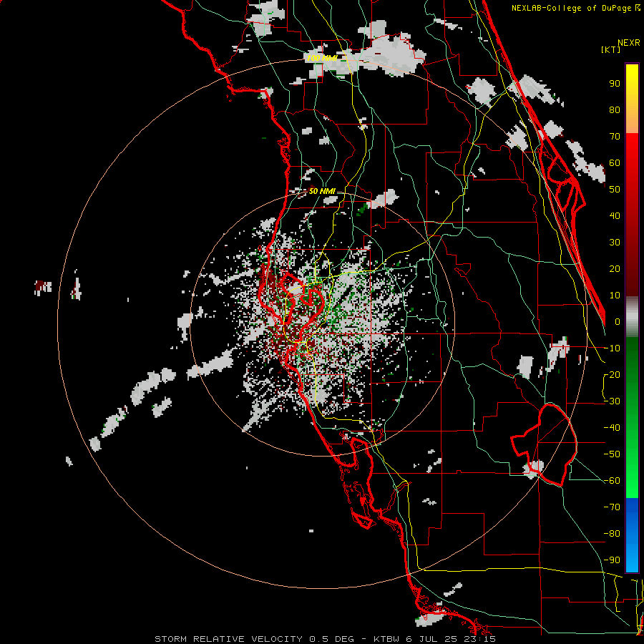The width and height of the screenshot is (644, 644).
Task: Select the 20 value on velocity scale
Action: [615, 269]
